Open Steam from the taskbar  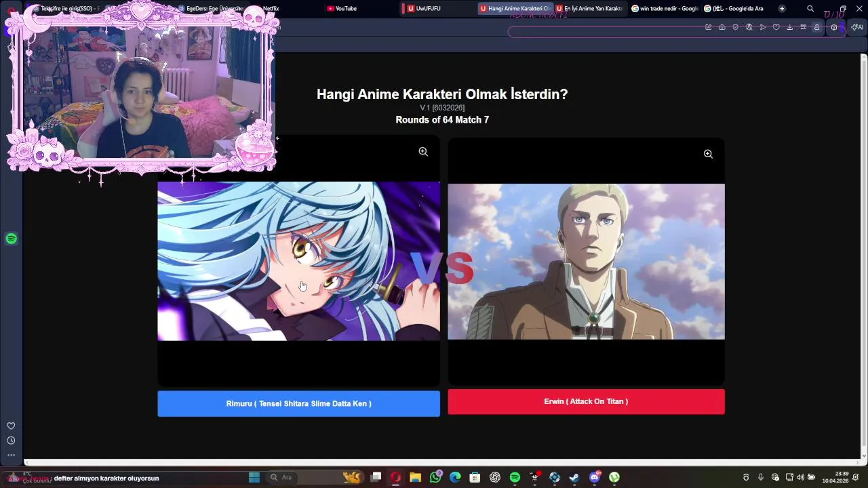pyautogui.click(x=574, y=477)
